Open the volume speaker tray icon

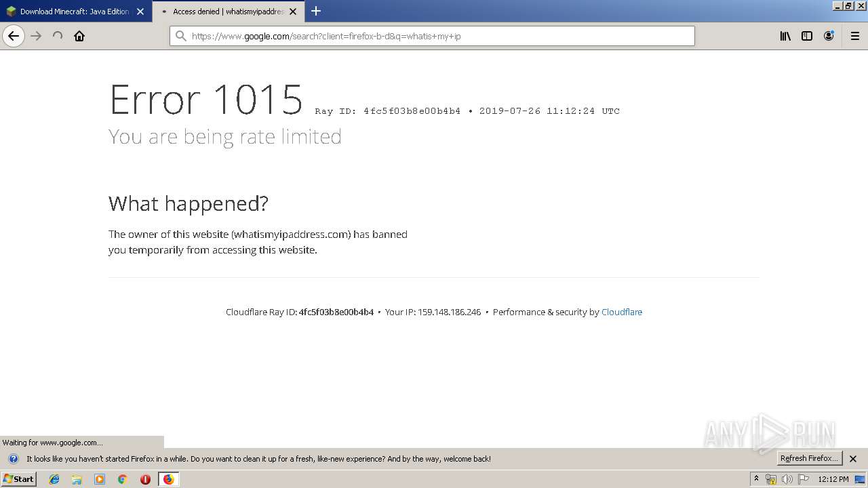click(x=787, y=479)
